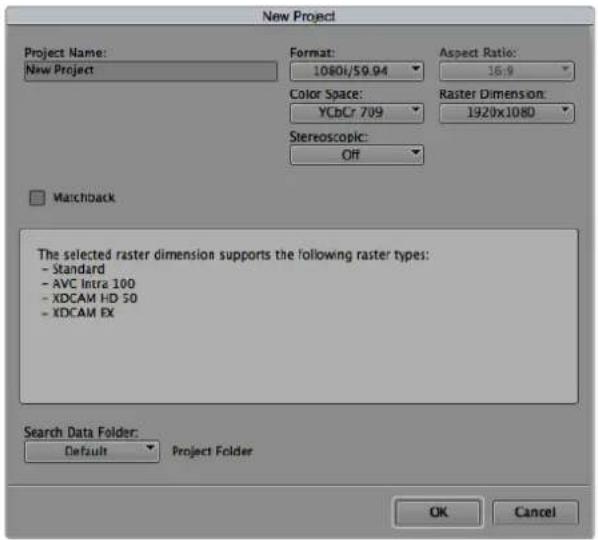
Task: Click the 'Standard' raster type text
Action: coord(78,269)
